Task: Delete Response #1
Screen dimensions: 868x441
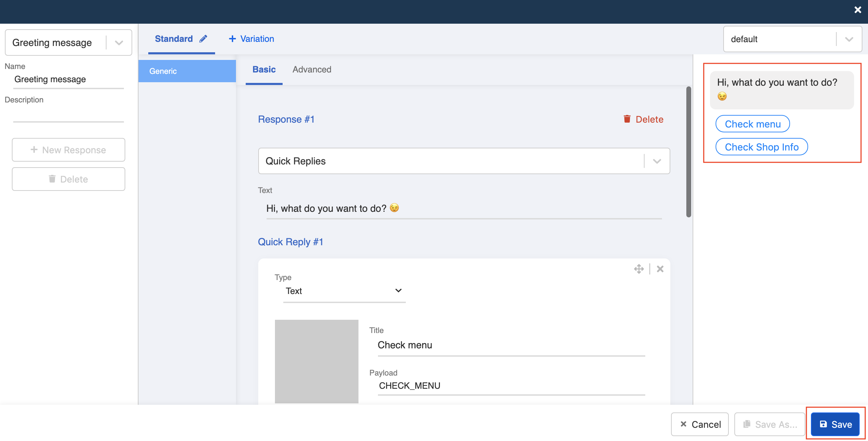Action: pos(643,119)
